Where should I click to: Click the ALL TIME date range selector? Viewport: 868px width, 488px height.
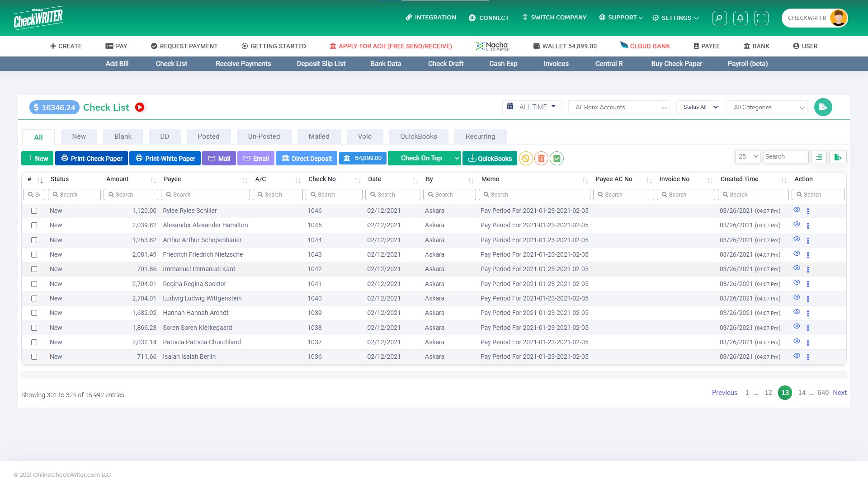532,107
